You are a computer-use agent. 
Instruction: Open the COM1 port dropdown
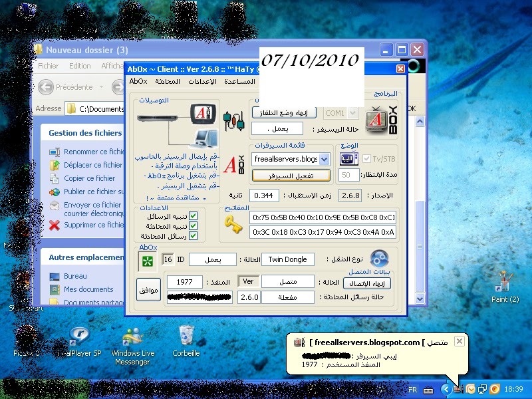coord(353,112)
